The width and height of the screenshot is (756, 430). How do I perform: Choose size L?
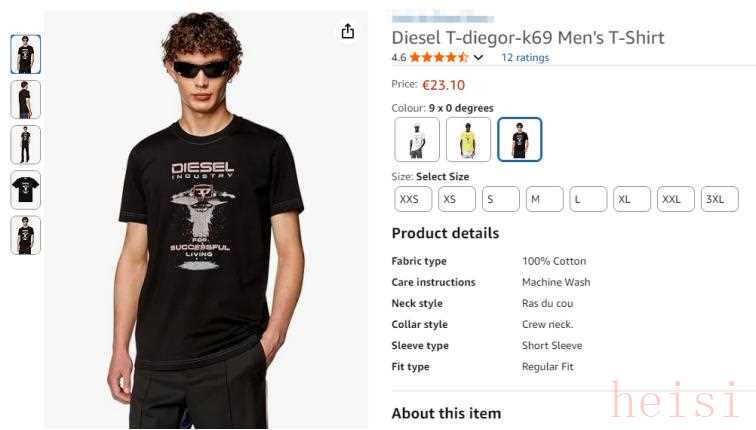click(588, 199)
